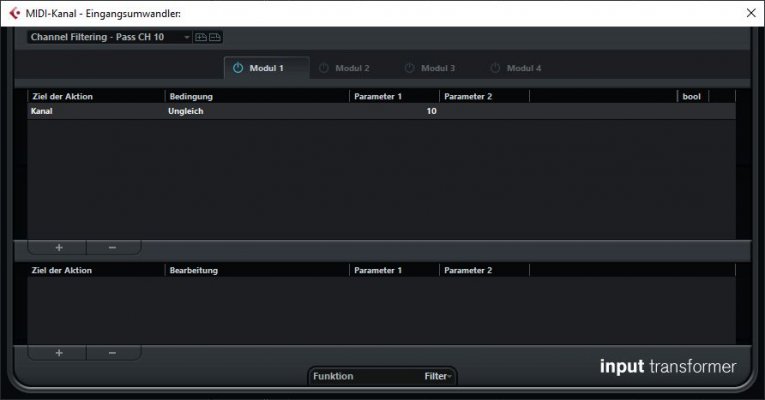Click the Bearbeitung column header
This screenshot has width=765, height=400.
click(x=257, y=270)
